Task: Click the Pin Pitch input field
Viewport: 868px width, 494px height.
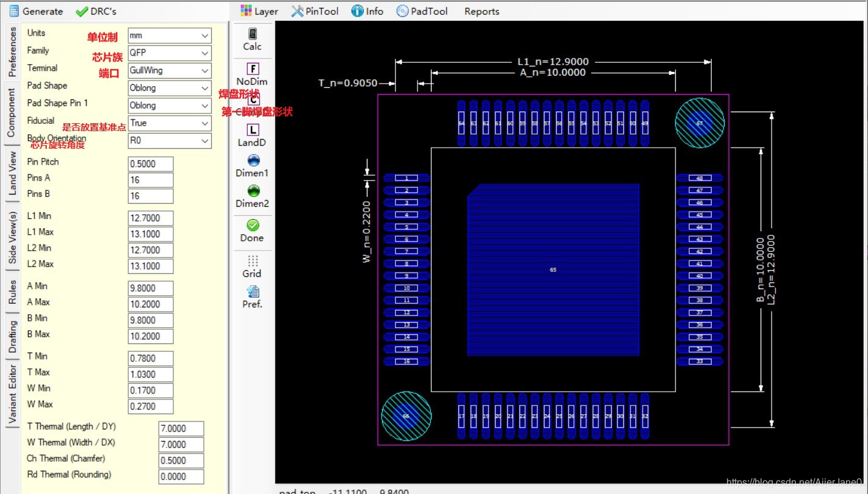Action: coord(151,164)
